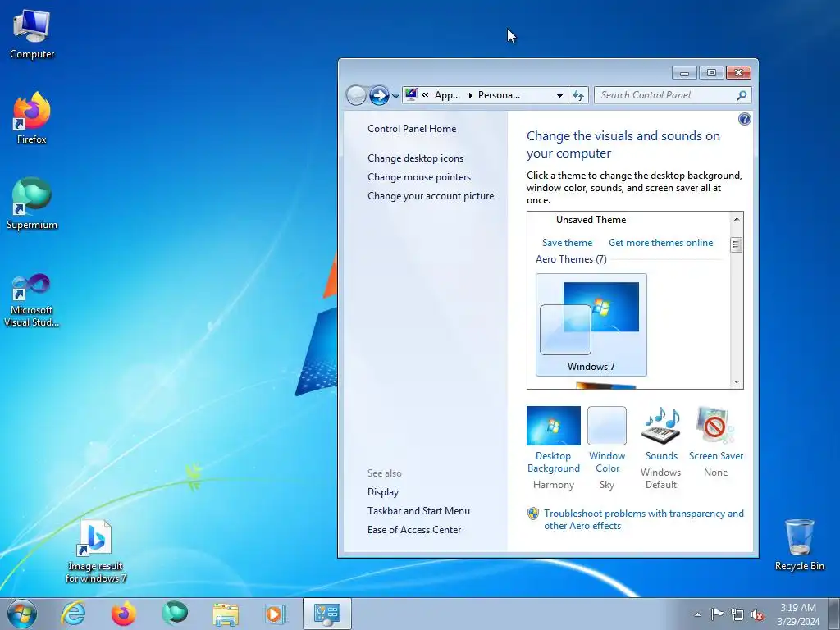Click the Back navigation button
The image size is (840, 630).
(x=356, y=95)
